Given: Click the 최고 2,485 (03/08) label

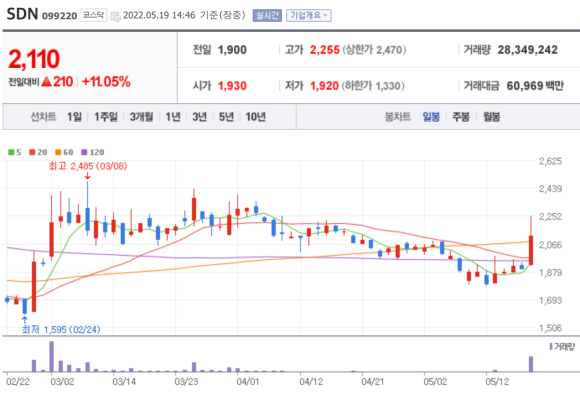Looking at the screenshot, I should [x=88, y=166].
